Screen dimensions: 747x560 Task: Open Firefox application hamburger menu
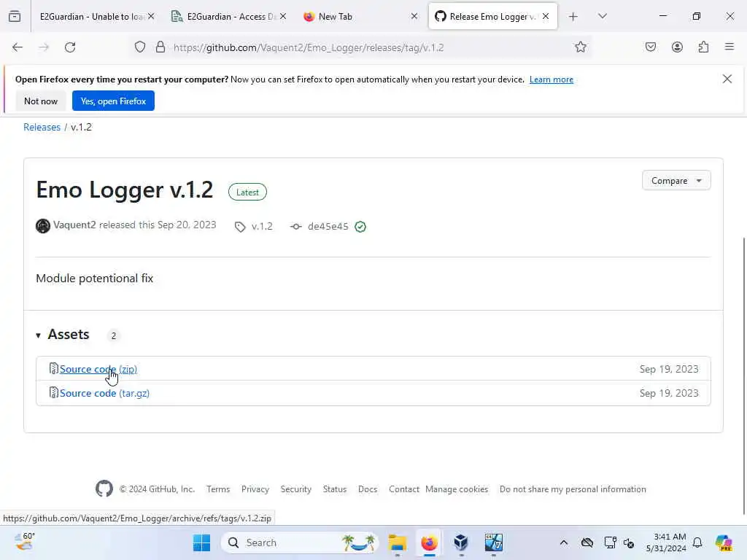coord(729,47)
